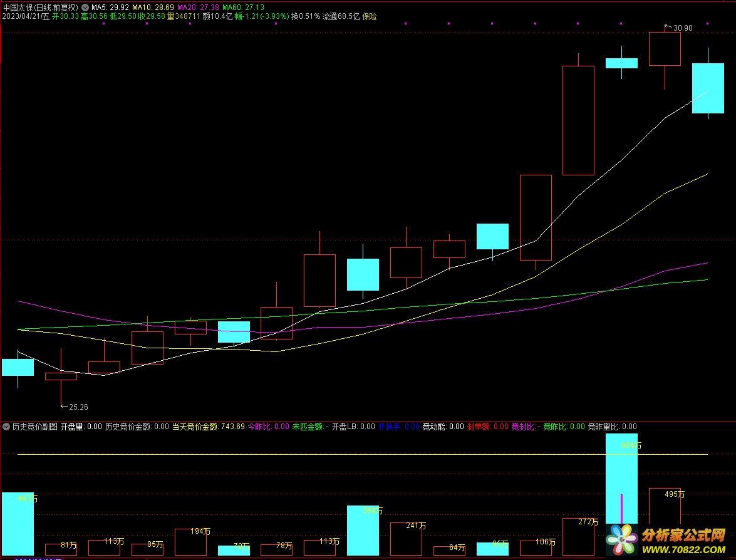Click the 30.90 high price marker
Image resolution: width=736 pixels, height=560 pixels.
coord(679,28)
